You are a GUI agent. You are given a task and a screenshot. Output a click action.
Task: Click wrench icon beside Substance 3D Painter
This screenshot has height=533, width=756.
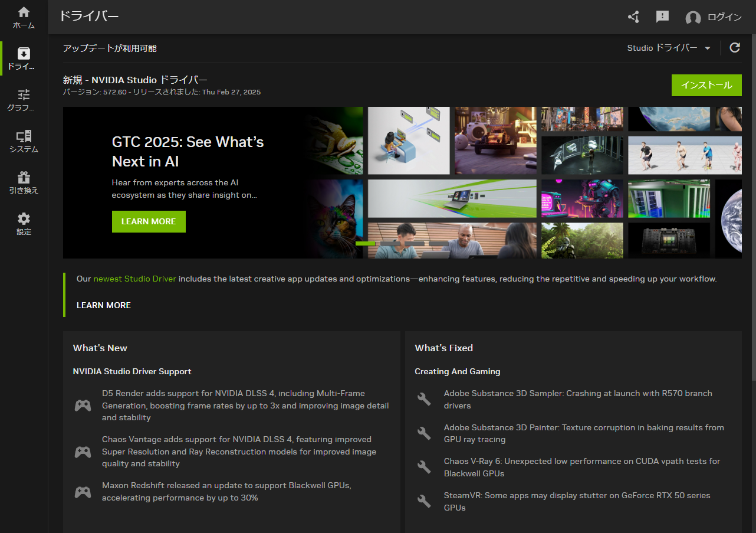[424, 434]
